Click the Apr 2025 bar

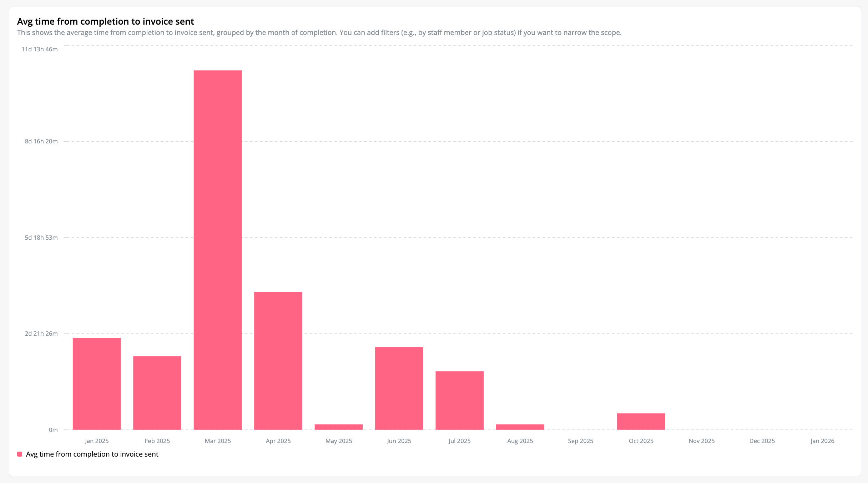[x=278, y=361]
